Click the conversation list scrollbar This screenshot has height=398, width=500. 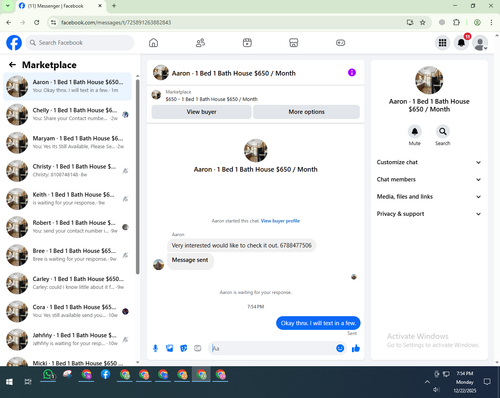pos(137,177)
